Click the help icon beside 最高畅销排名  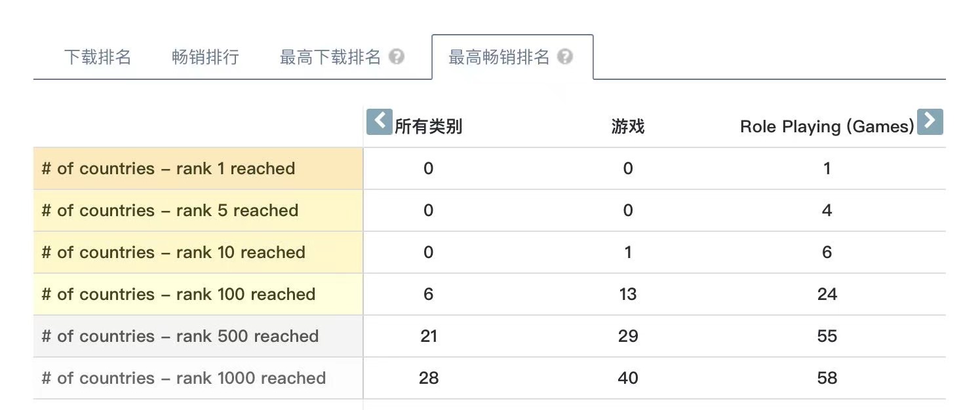(x=565, y=57)
